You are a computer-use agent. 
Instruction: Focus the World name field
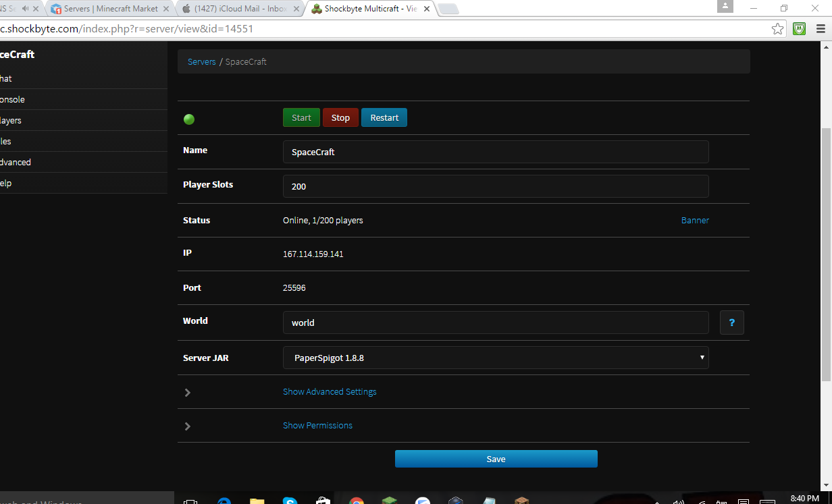(496, 323)
